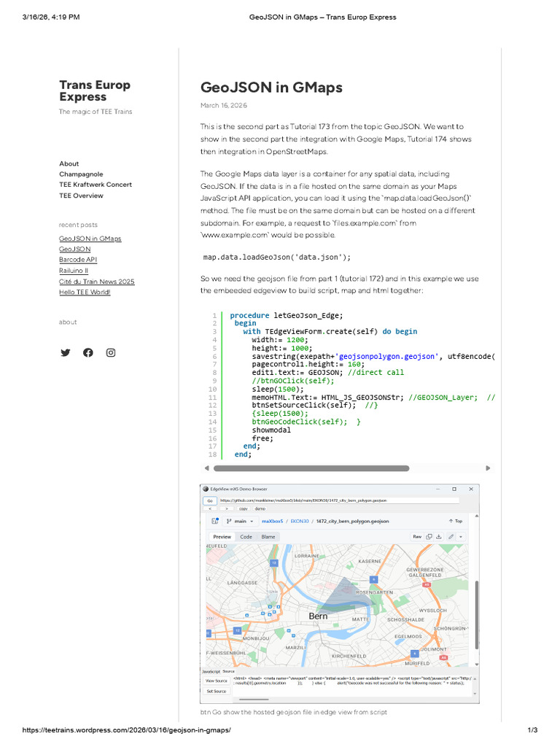Open the Barcode API post
560x747 pixels.
[x=78, y=260]
